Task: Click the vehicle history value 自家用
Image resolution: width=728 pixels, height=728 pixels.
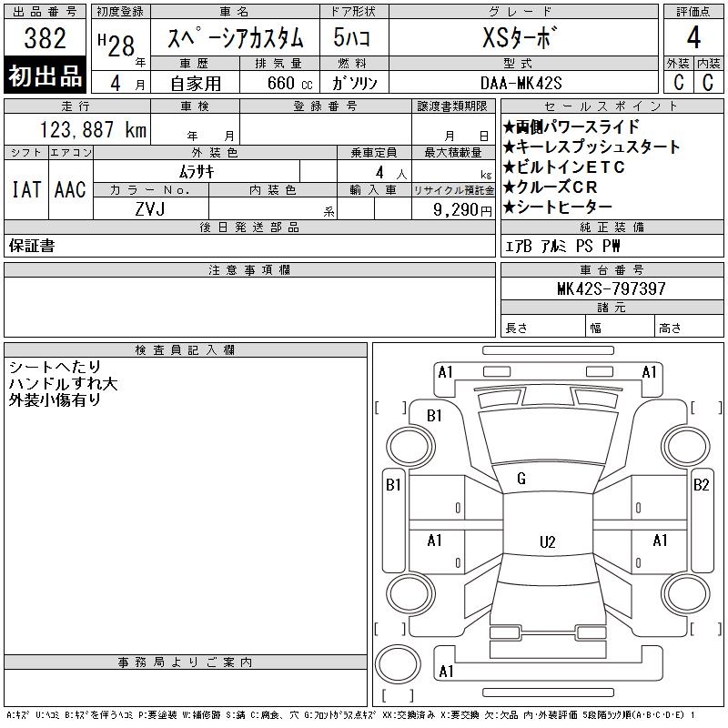Action: (196, 83)
